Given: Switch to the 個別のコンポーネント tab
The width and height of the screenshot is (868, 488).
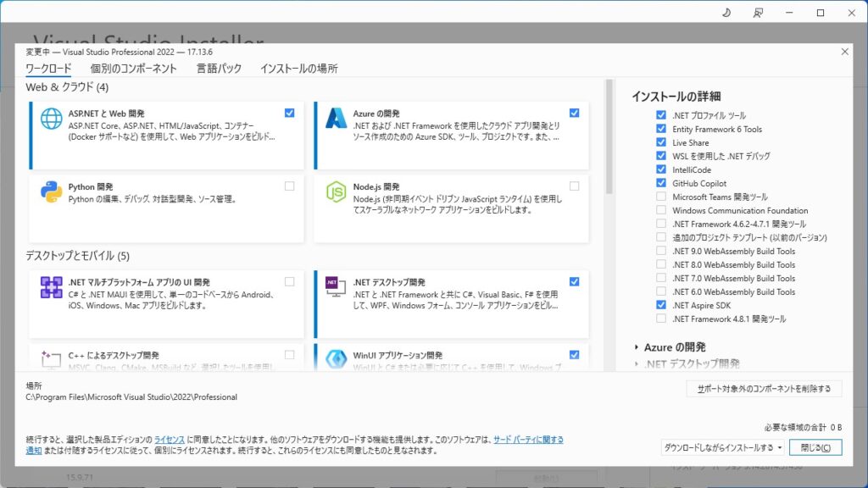Looking at the screenshot, I should (133, 69).
